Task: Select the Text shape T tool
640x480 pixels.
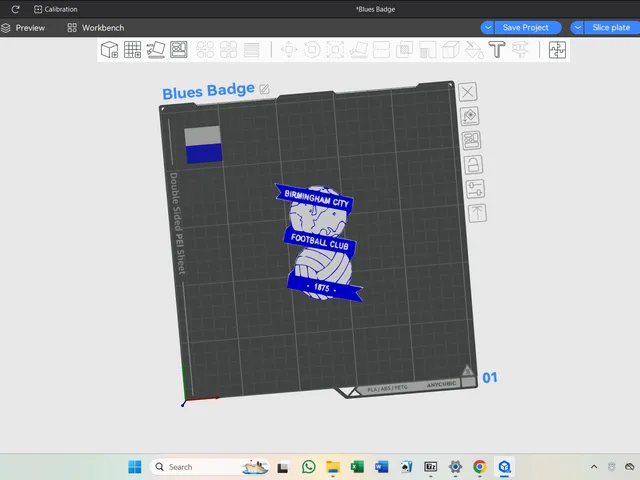Action: click(x=497, y=50)
